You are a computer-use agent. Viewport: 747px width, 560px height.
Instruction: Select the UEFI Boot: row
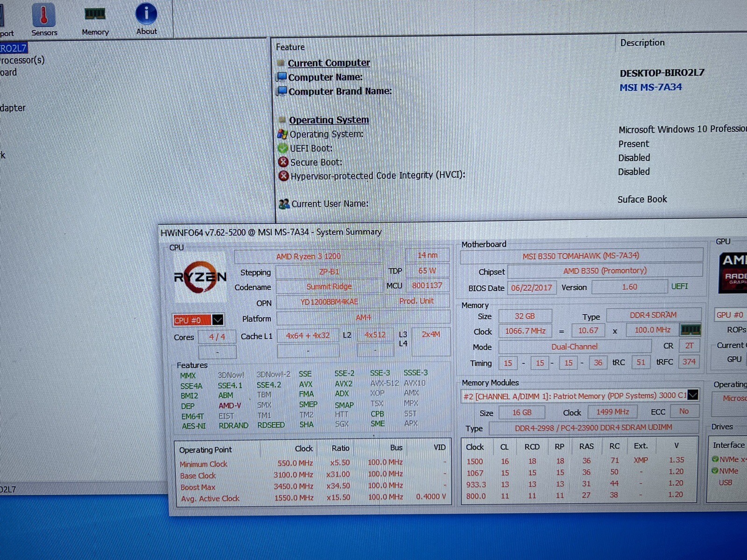click(311, 148)
